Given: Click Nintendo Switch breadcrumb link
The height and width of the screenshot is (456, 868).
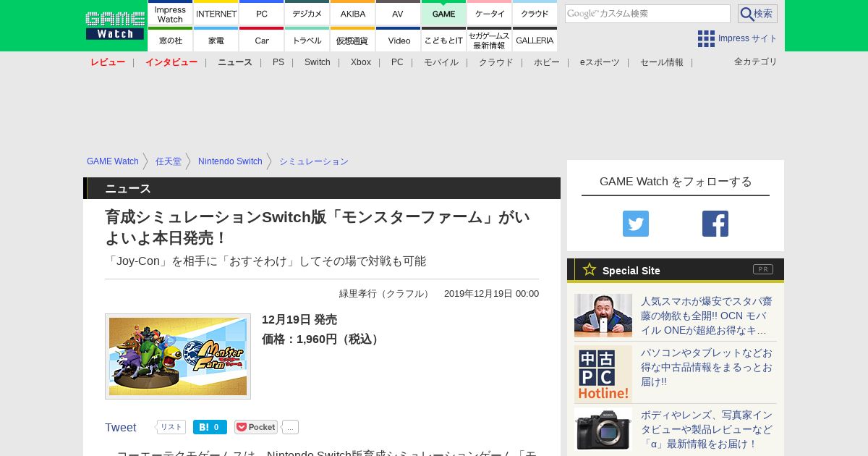Looking at the screenshot, I should coord(230,161).
